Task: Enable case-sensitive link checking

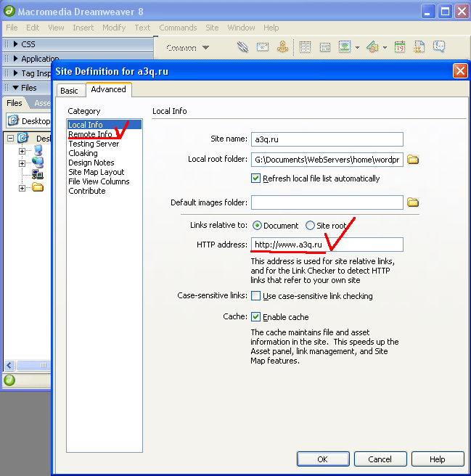Action: coord(255,295)
